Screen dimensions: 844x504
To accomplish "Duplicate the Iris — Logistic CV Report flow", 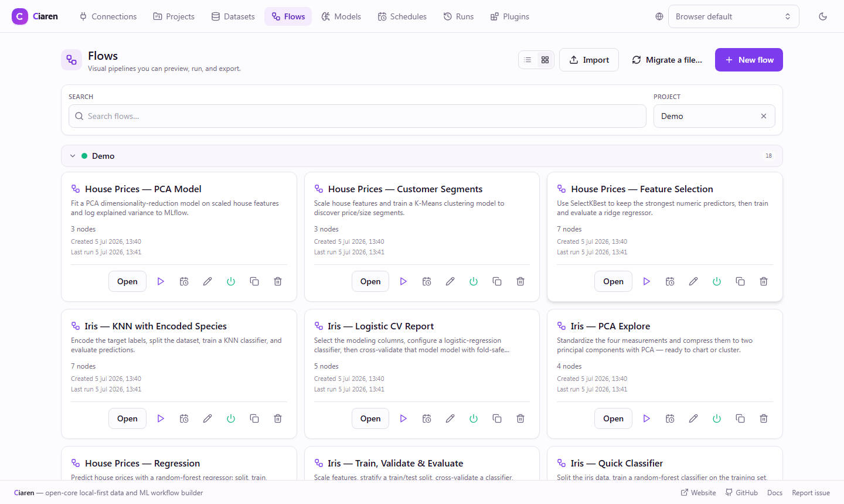I will [x=497, y=418].
